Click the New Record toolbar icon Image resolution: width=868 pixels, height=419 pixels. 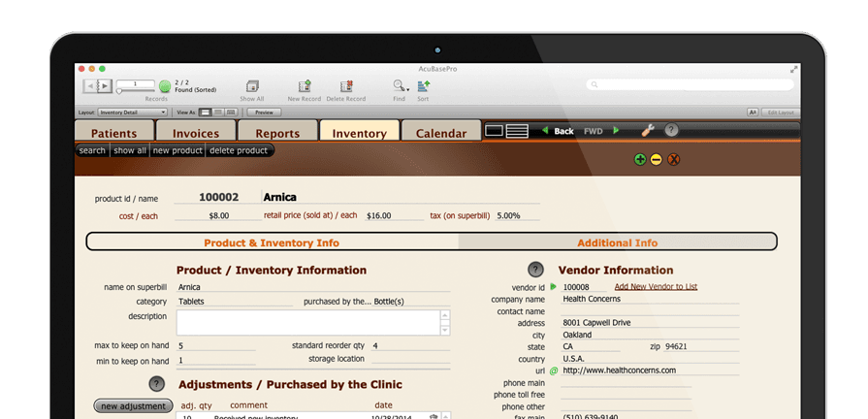click(305, 87)
